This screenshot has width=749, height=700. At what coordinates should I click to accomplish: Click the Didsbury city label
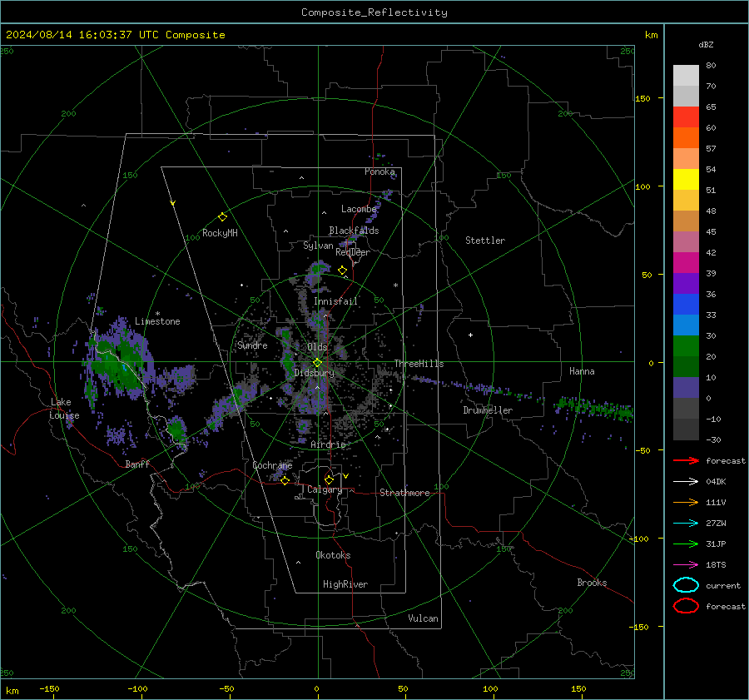314,373
